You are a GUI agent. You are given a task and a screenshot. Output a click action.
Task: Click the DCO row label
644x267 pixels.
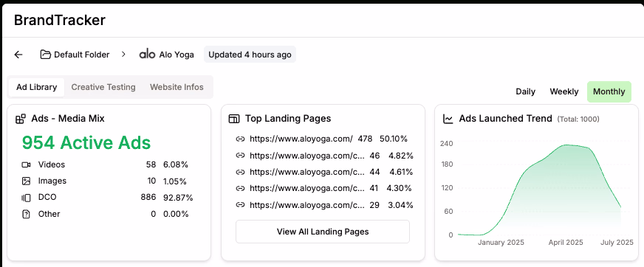47,197
